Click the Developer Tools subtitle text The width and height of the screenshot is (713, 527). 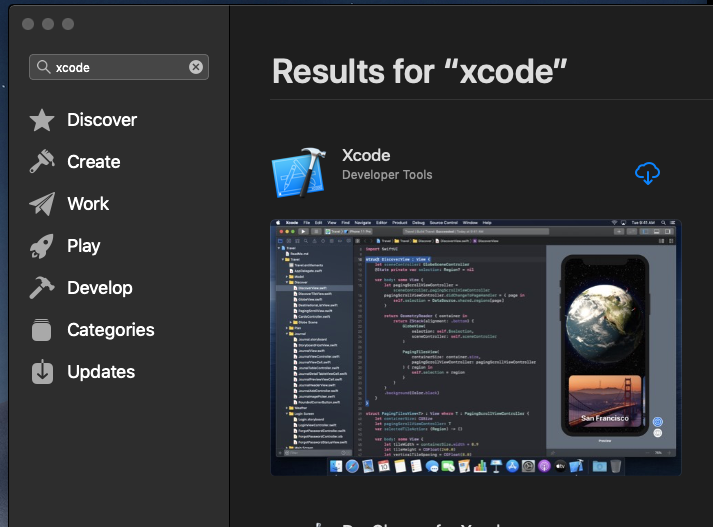(x=387, y=175)
